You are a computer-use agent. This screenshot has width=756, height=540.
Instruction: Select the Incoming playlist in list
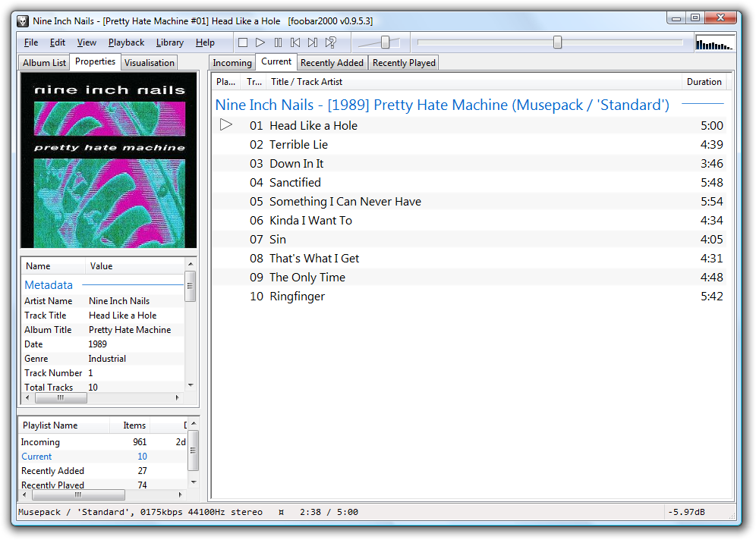tap(40, 442)
